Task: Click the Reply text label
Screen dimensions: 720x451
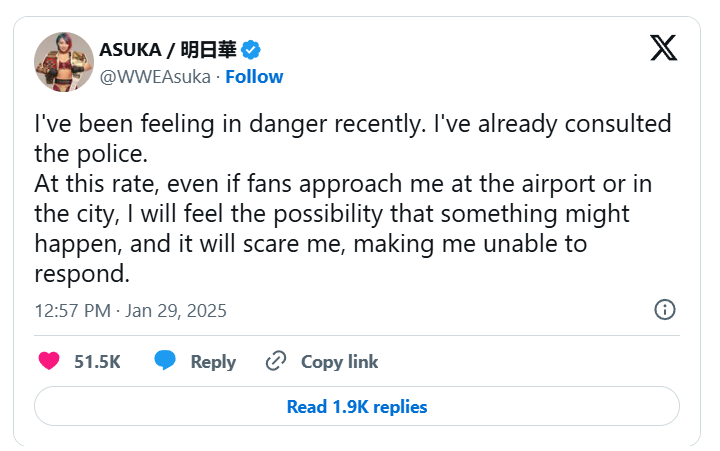Action: click(213, 362)
